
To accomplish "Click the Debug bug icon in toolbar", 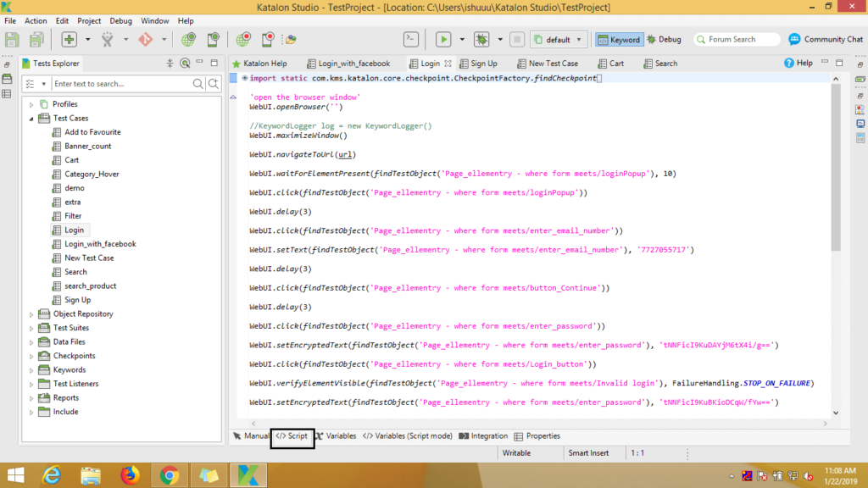I will [x=481, y=39].
